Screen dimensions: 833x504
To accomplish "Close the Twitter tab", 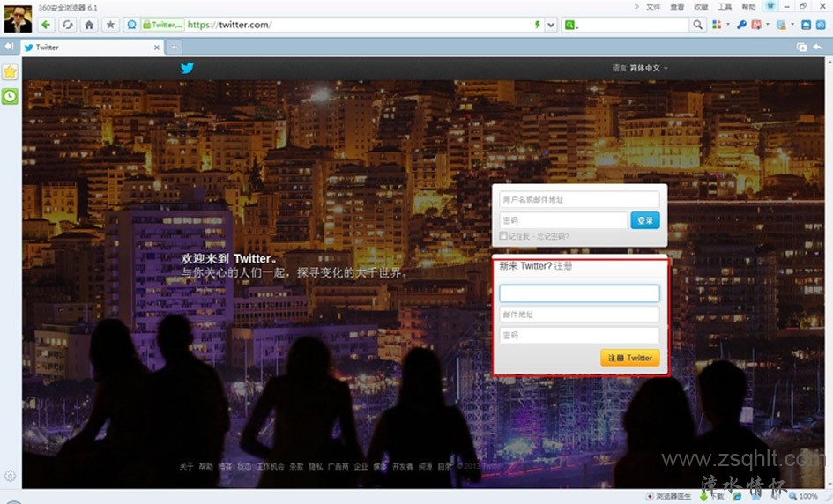I will (x=157, y=48).
